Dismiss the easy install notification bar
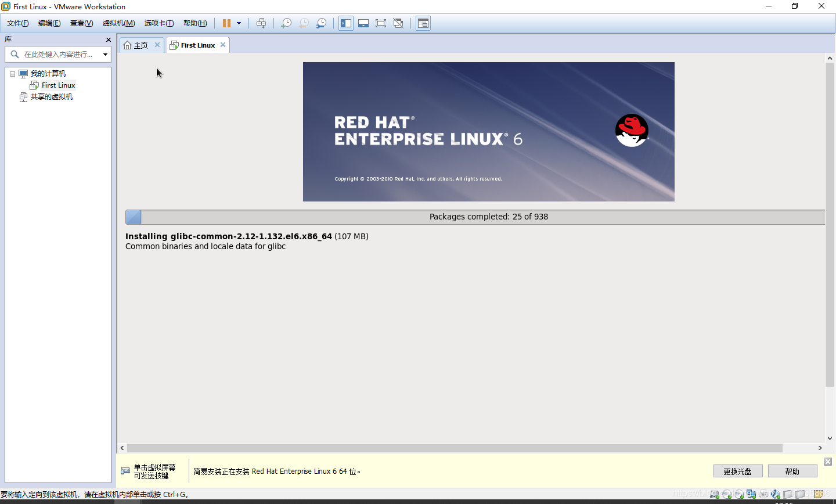This screenshot has height=504, width=836. point(828,462)
